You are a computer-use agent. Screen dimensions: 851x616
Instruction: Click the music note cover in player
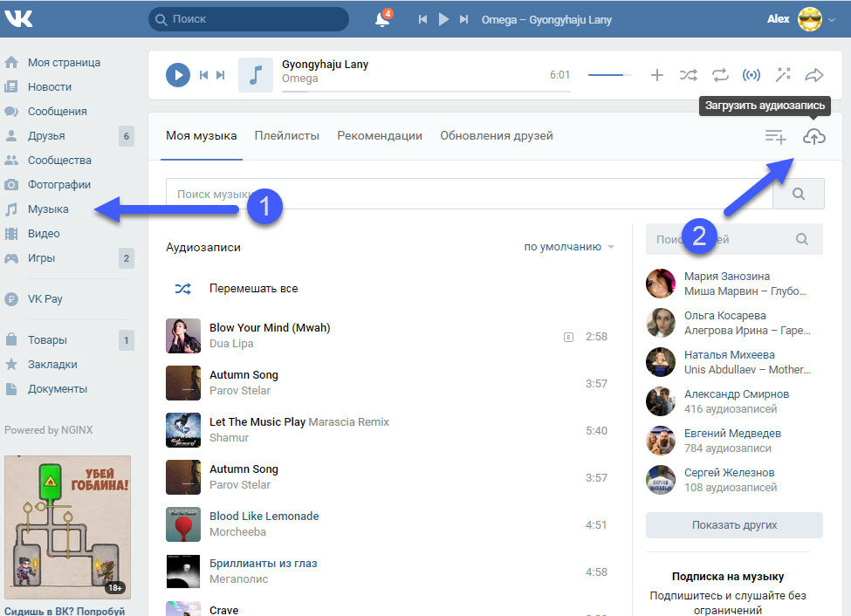pyautogui.click(x=255, y=75)
